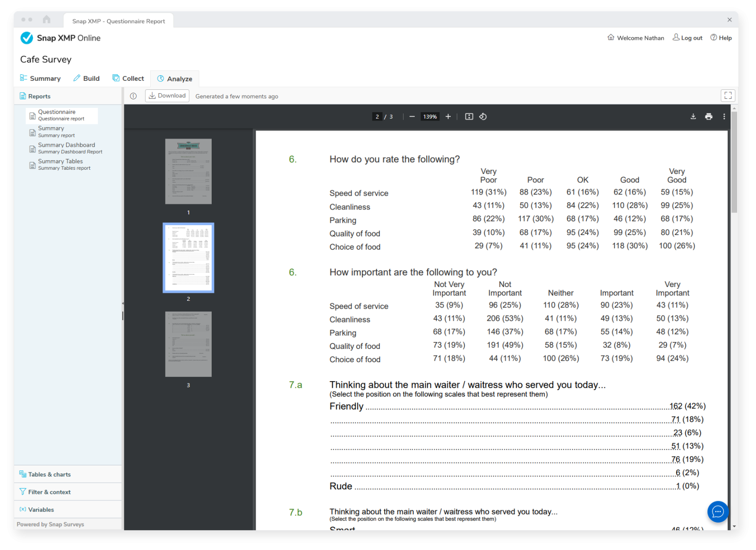Expand the Filter & context section
The height and width of the screenshot is (550, 756).
click(x=49, y=492)
